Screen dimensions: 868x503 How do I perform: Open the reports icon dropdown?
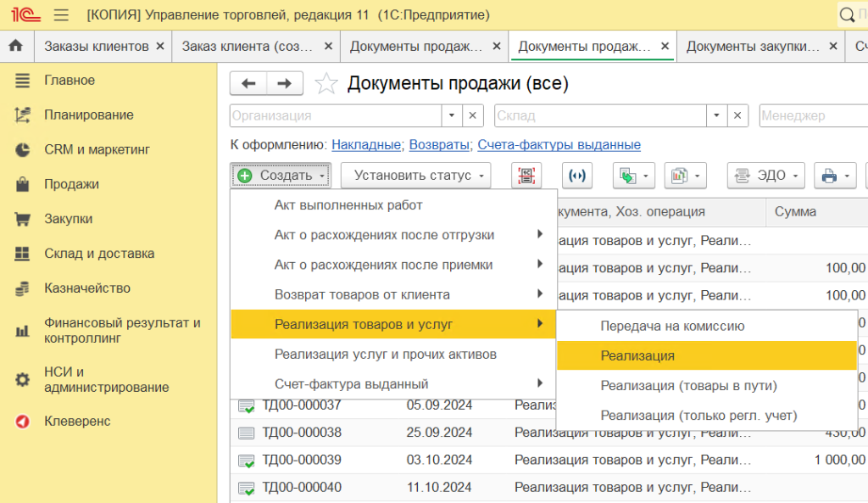pos(685,176)
